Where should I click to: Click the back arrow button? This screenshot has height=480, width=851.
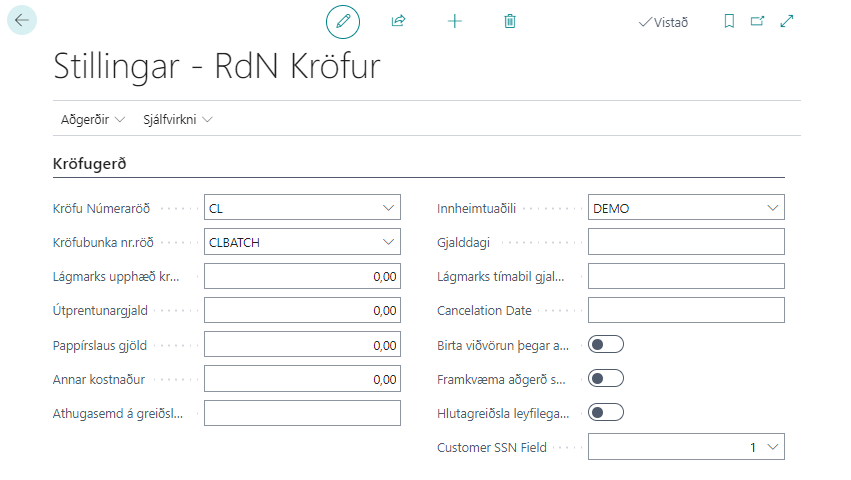click(22, 20)
